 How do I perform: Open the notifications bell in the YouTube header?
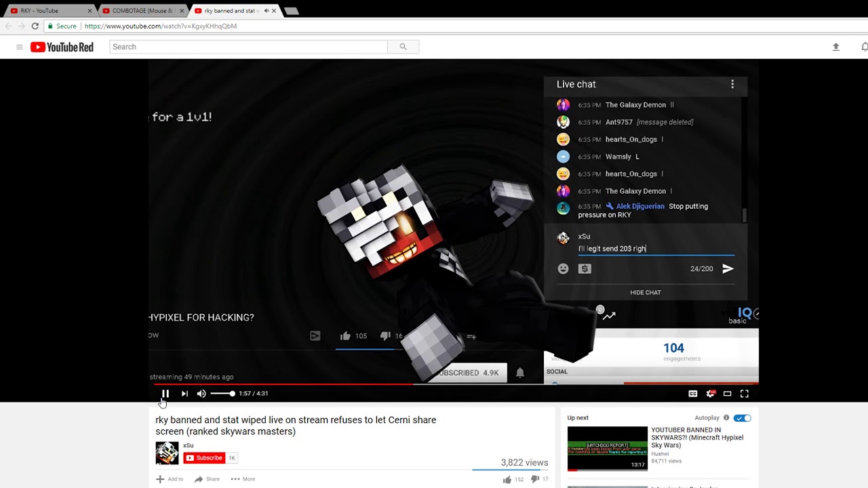864,47
